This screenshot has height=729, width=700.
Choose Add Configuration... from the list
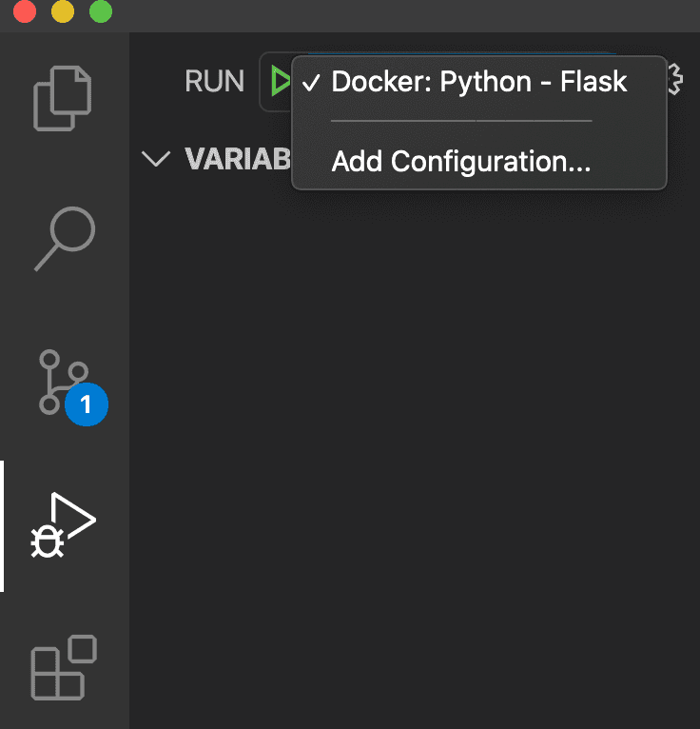tap(460, 162)
